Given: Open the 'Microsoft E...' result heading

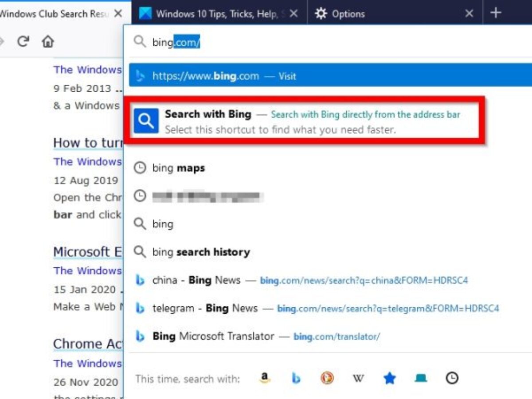Looking at the screenshot, I should pos(87,252).
